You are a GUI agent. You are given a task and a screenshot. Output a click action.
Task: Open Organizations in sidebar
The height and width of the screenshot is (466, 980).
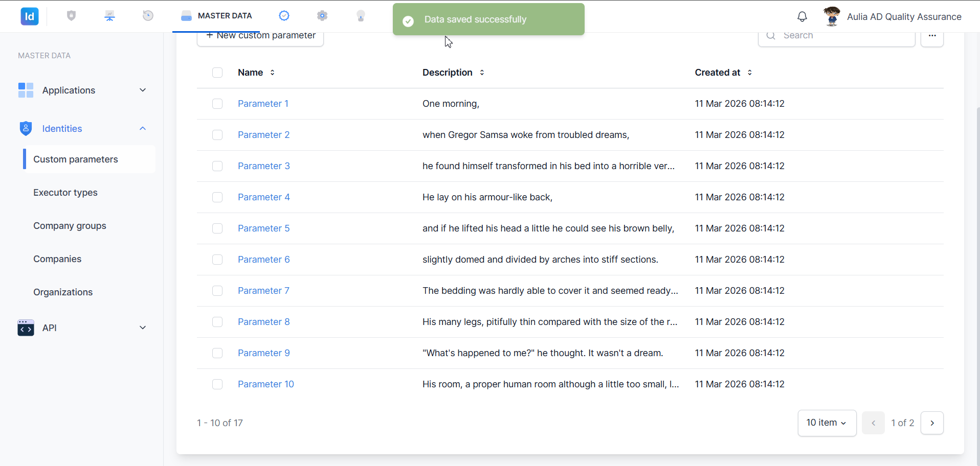pyautogui.click(x=63, y=292)
